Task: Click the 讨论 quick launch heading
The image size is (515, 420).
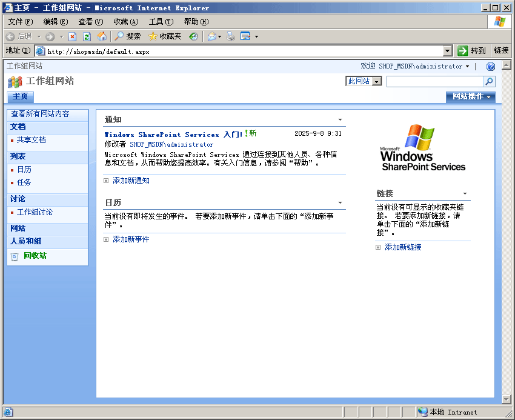Action: (x=18, y=199)
